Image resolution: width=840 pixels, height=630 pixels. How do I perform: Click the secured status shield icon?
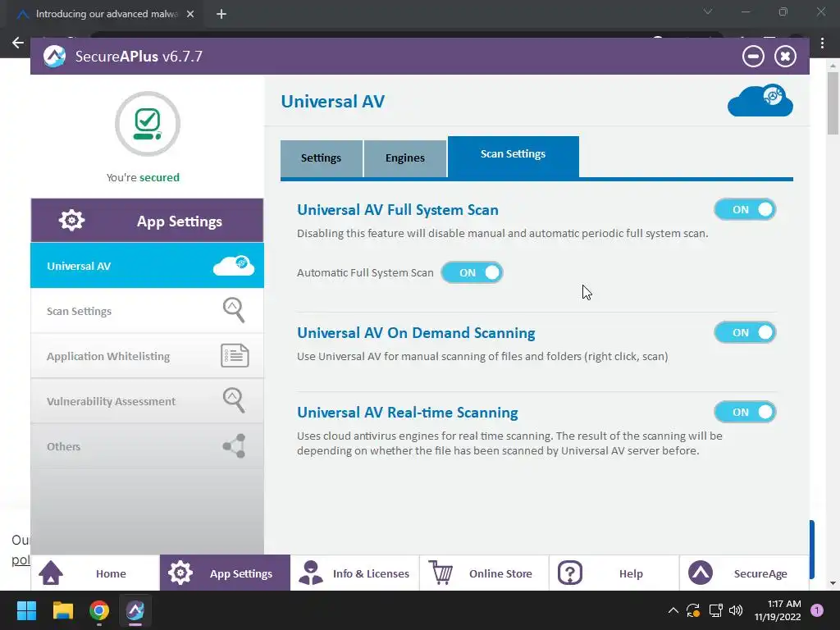[x=148, y=124]
